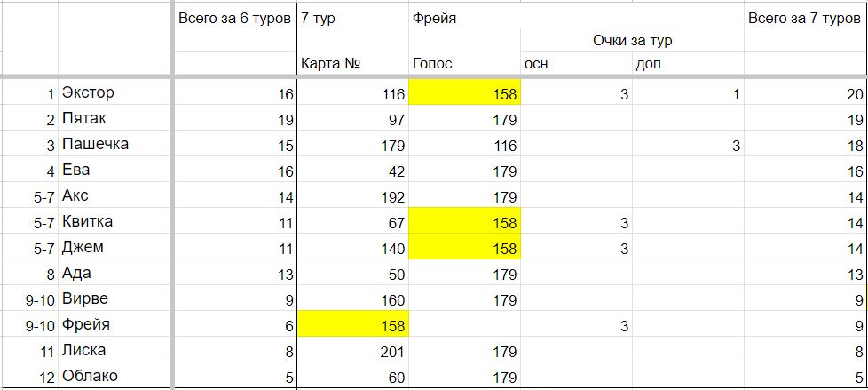Select the rank cell '9-10' for Вирве

coord(28,298)
